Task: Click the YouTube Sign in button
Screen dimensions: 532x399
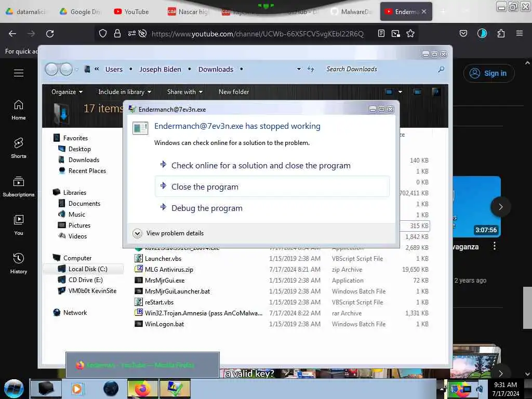Action: (x=489, y=73)
